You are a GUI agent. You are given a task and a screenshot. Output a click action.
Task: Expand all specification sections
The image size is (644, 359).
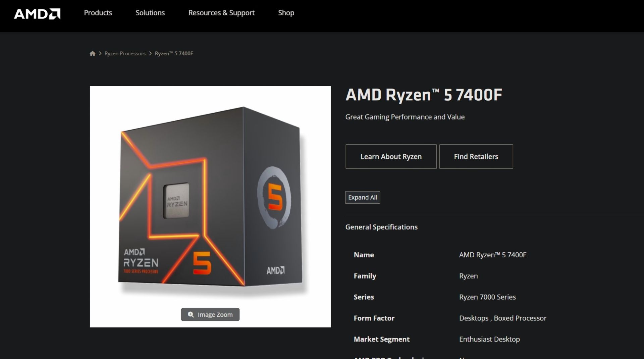(363, 197)
